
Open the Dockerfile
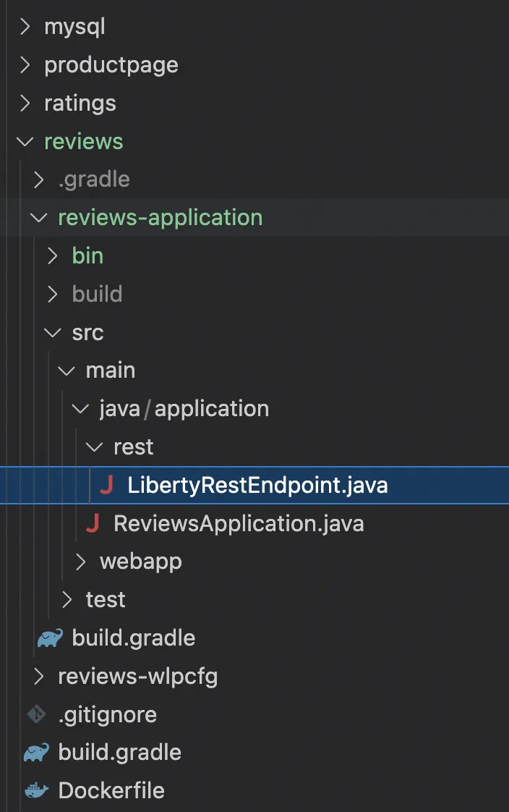coord(111,790)
